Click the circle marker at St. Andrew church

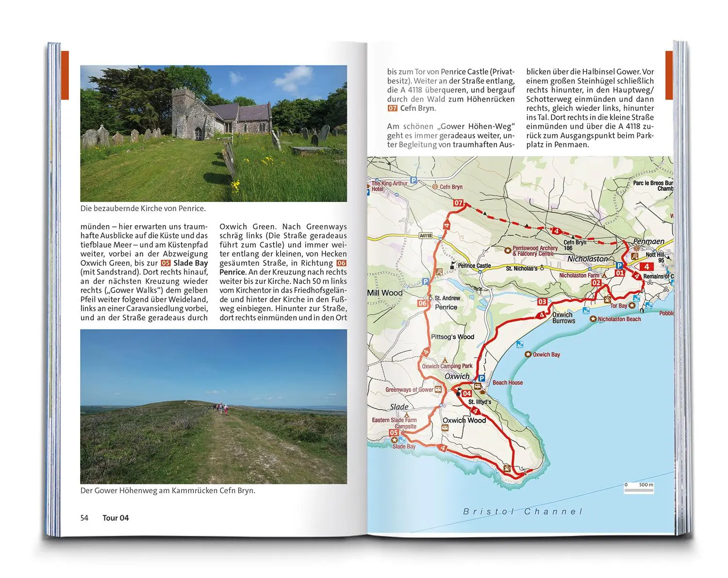pos(430,298)
